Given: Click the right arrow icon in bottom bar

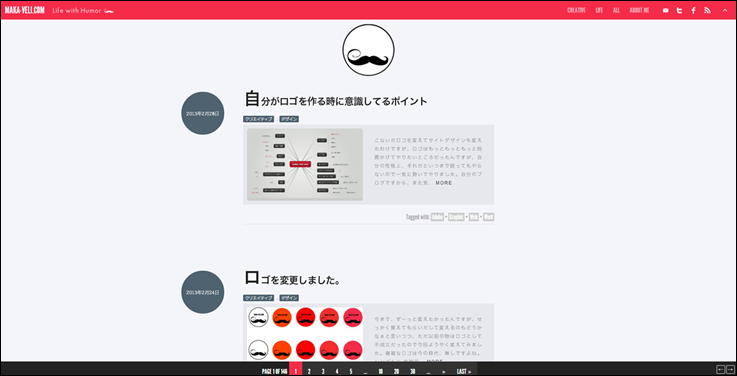Looking at the screenshot, I should point(730,369).
